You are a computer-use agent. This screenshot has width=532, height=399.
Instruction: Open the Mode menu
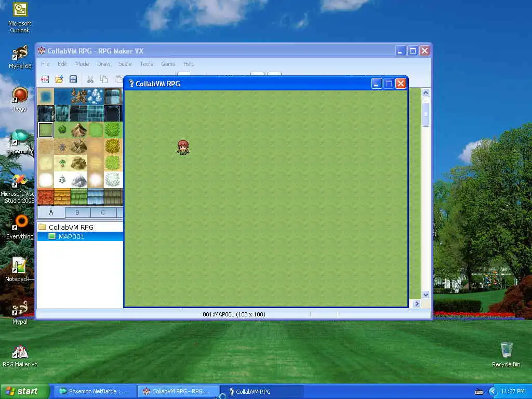[82, 64]
